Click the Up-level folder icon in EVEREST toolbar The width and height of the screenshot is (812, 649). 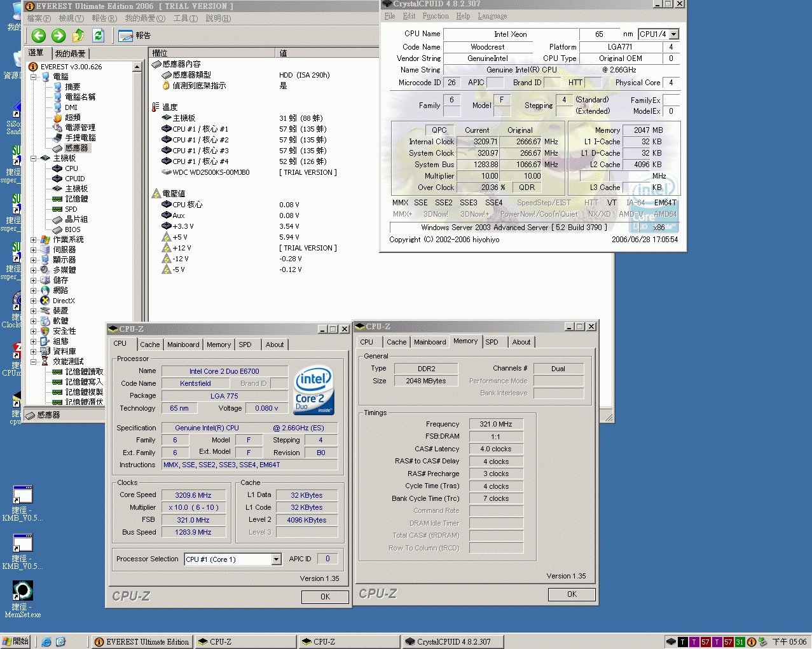click(x=78, y=36)
